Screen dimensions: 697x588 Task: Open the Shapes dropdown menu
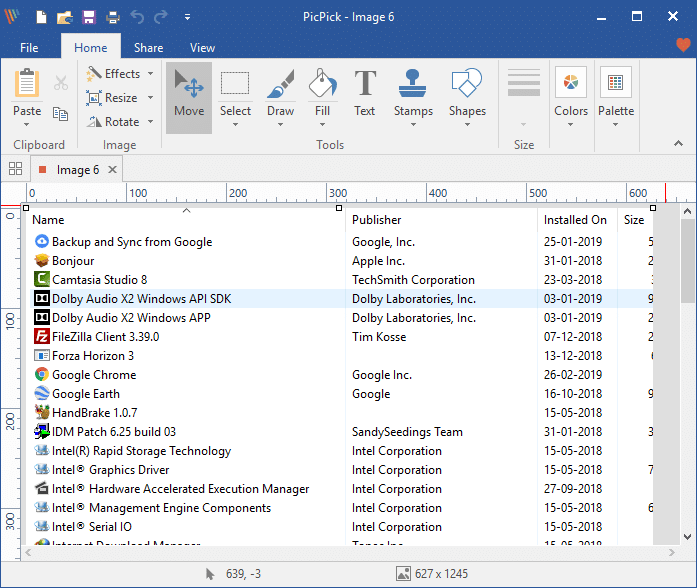[467, 125]
